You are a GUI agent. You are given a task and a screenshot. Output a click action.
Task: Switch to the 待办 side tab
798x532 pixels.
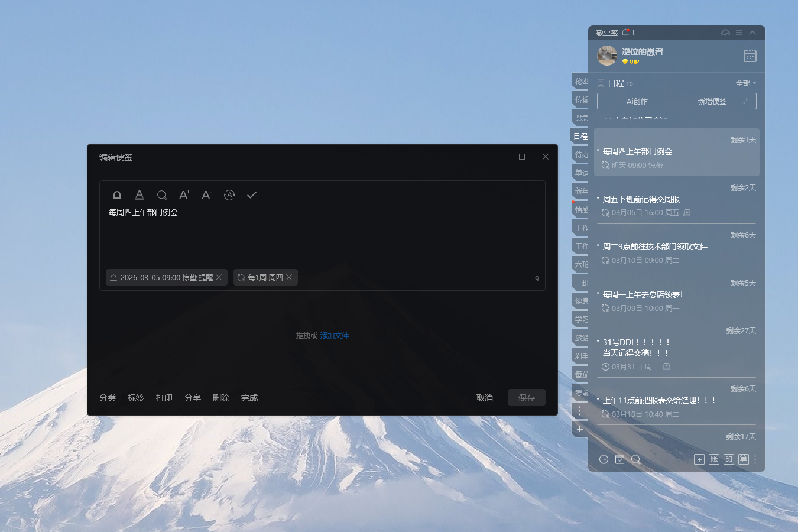coord(581,155)
